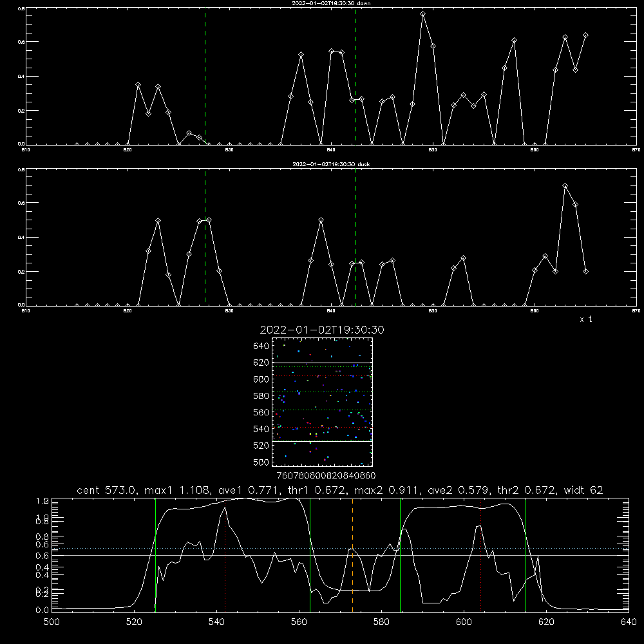Click the '540' tick label on the bottom plot x-axis
This screenshot has height=644, width=644.
point(216,622)
